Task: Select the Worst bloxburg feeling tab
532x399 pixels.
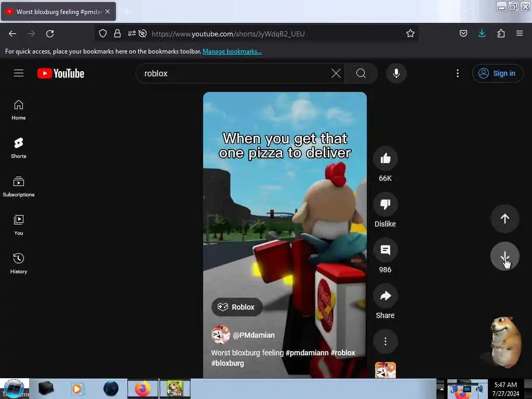Action: coord(58,11)
